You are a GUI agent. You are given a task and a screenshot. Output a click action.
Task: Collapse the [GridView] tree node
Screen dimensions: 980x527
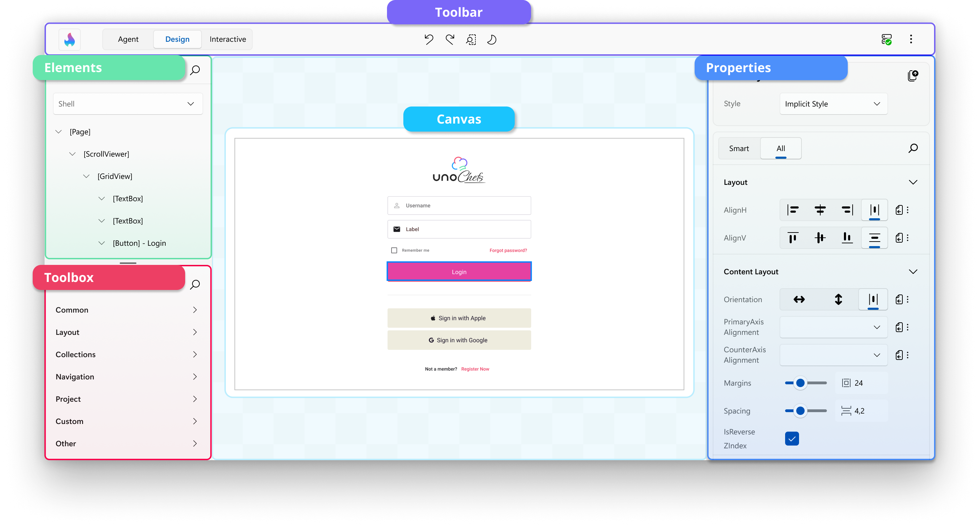coord(87,176)
